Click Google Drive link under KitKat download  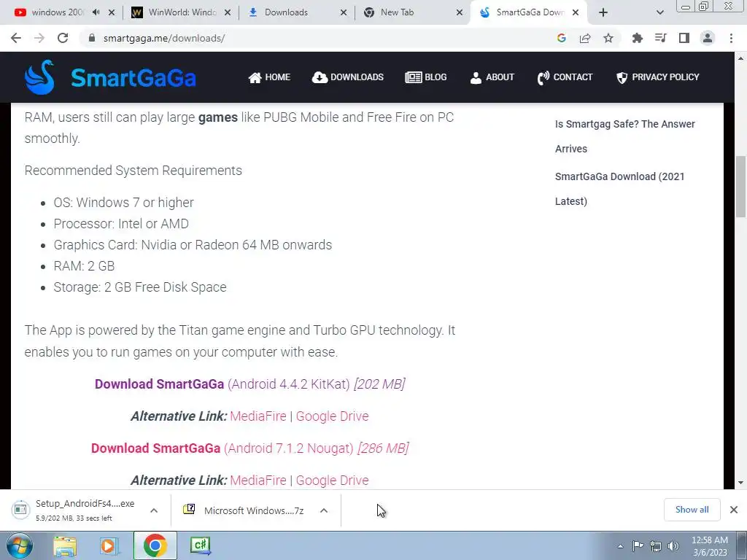332,416
